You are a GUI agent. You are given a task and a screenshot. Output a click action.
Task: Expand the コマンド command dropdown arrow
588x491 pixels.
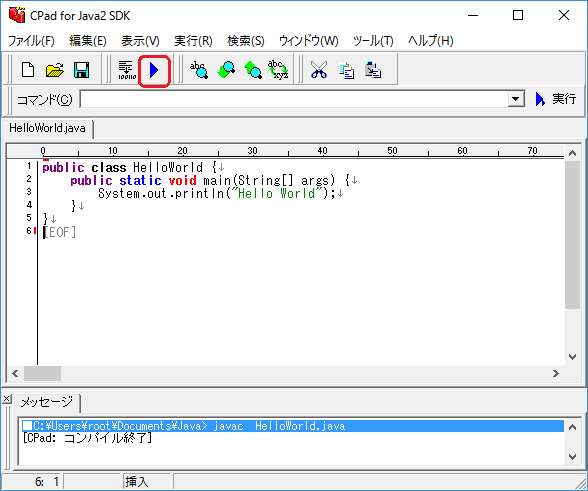tap(516, 99)
